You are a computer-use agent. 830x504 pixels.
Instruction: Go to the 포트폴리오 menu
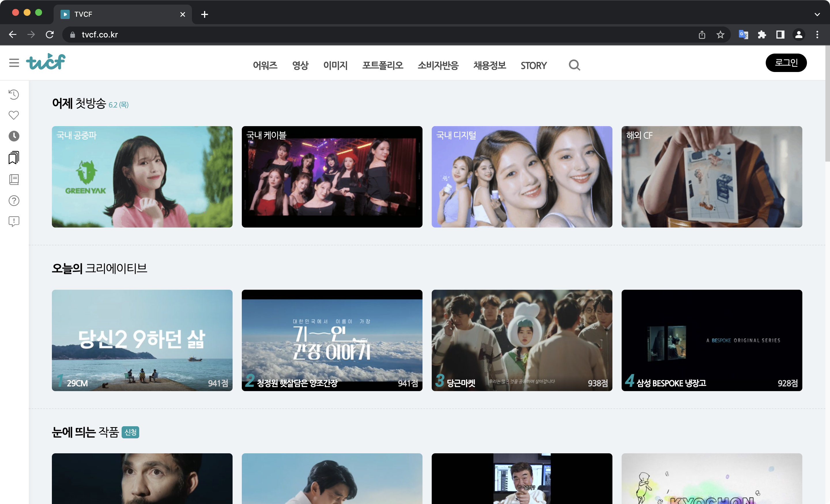(x=382, y=65)
